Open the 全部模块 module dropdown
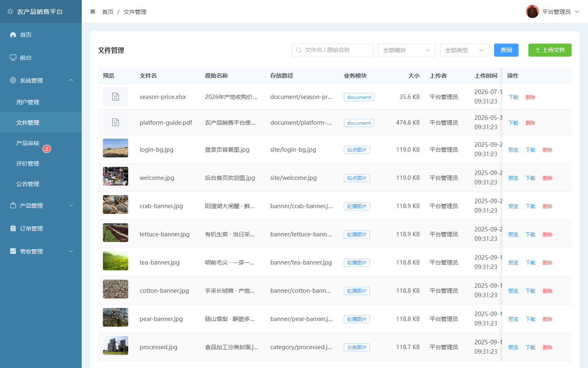Image resolution: width=588 pixels, height=368 pixels. pos(407,50)
